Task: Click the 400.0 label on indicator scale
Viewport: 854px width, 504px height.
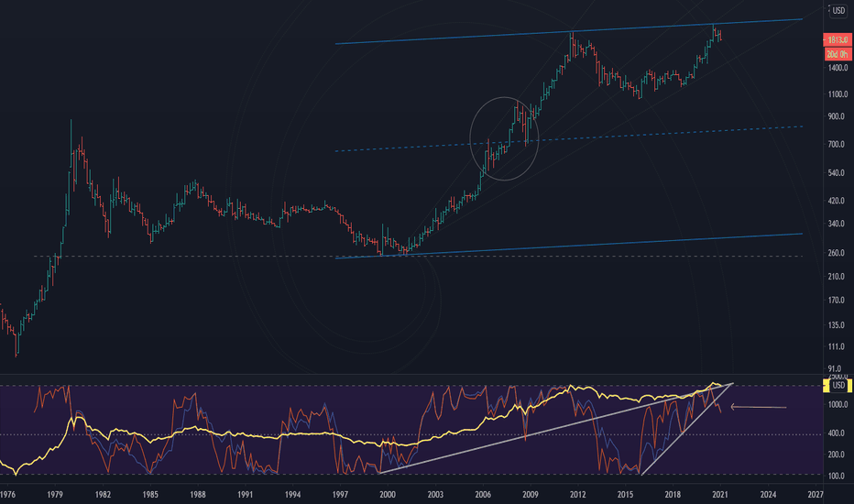Action: (x=838, y=433)
